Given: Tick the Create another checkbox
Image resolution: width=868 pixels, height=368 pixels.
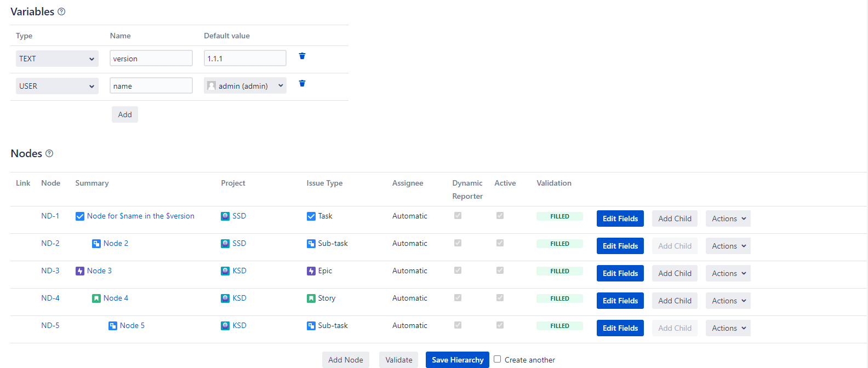Looking at the screenshot, I should click(x=497, y=359).
